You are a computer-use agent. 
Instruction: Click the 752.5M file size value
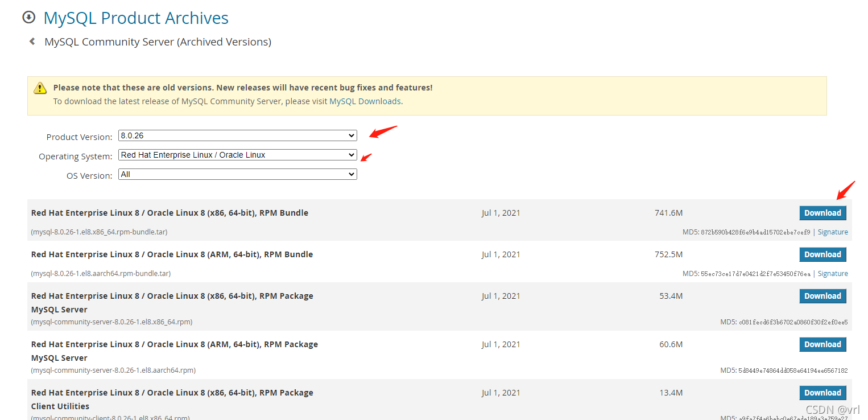click(x=668, y=254)
